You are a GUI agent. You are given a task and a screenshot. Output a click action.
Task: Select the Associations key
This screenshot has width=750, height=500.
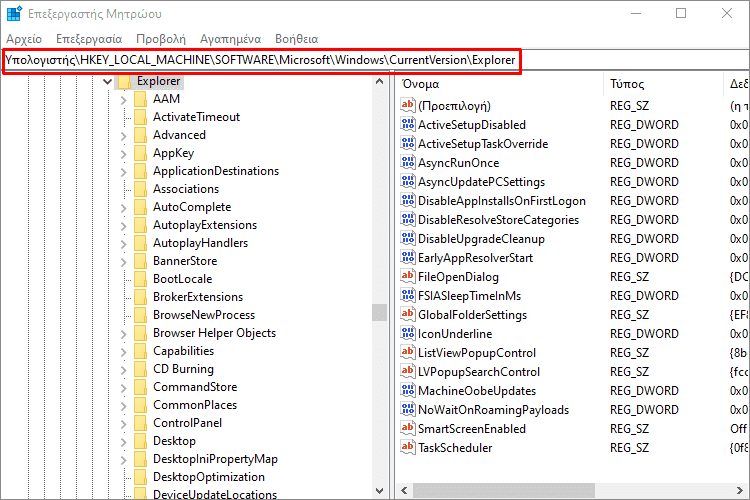point(186,189)
